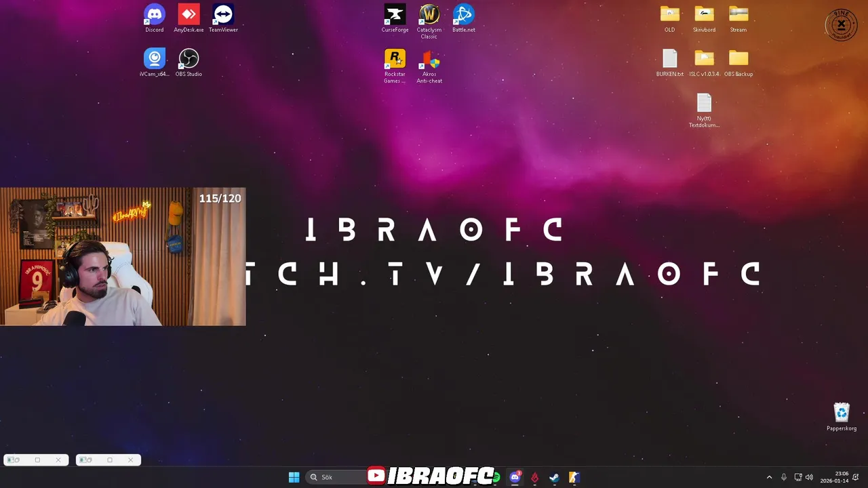This screenshot has width=868, height=488.
Task: Open the volume control in the tray
Action: [x=809, y=477]
